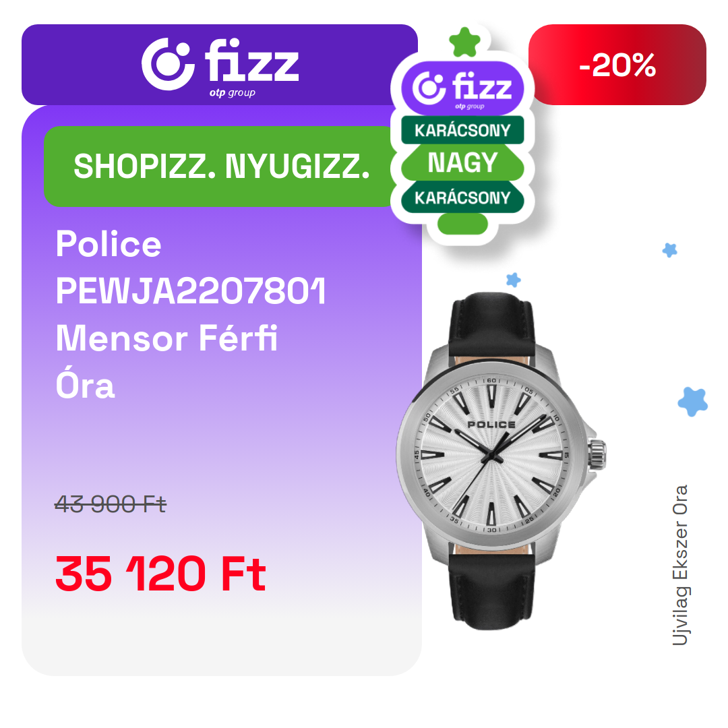Click the POLICE brand text on the dial
Viewport: 728px width, 728px height.
point(491,425)
